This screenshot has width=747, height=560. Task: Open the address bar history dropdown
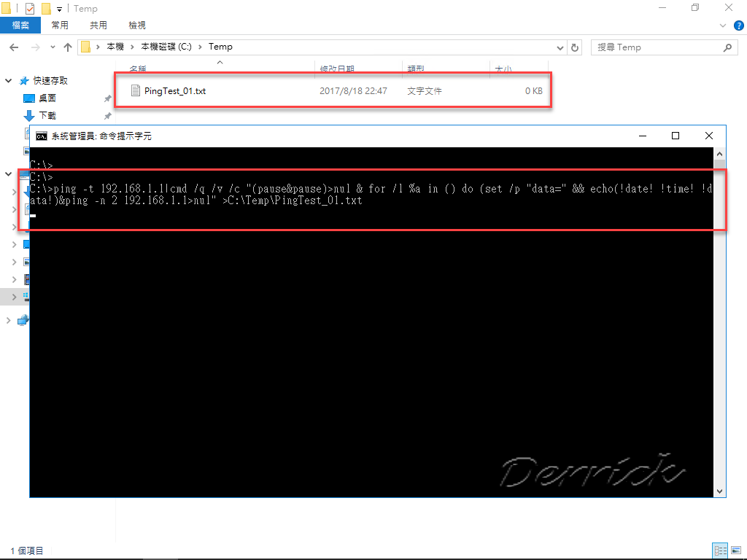[x=560, y=47]
